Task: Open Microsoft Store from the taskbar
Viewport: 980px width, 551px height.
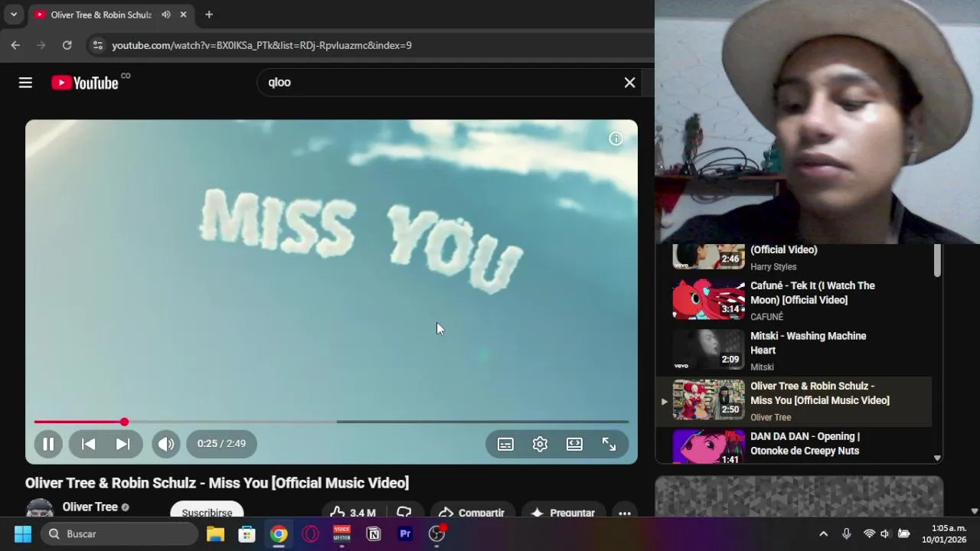Action: pos(247,533)
